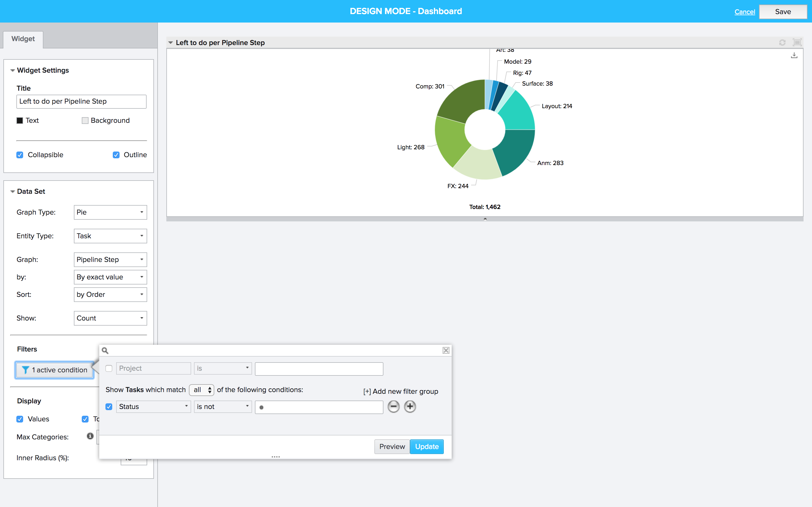Open fullscreen view of the pie chart widget
812x507 pixels.
798,42
